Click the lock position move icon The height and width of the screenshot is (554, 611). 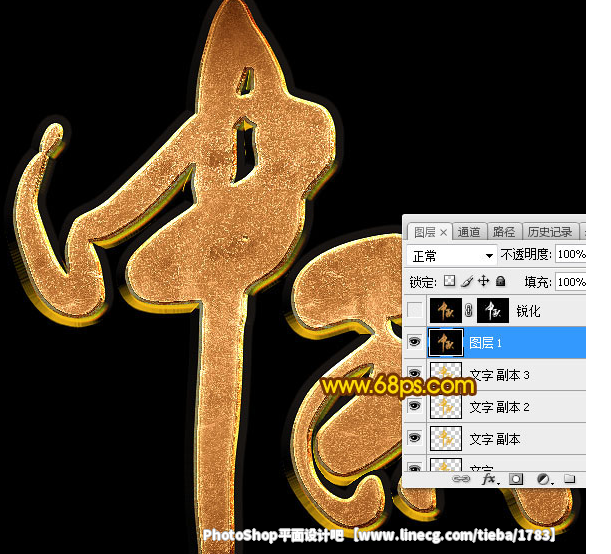coord(483,282)
